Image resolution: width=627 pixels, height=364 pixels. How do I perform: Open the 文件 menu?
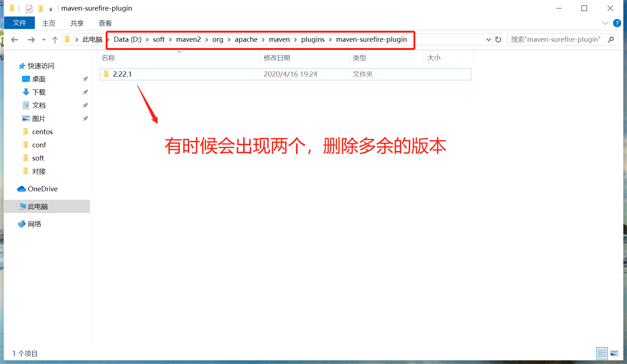(x=19, y=23)
